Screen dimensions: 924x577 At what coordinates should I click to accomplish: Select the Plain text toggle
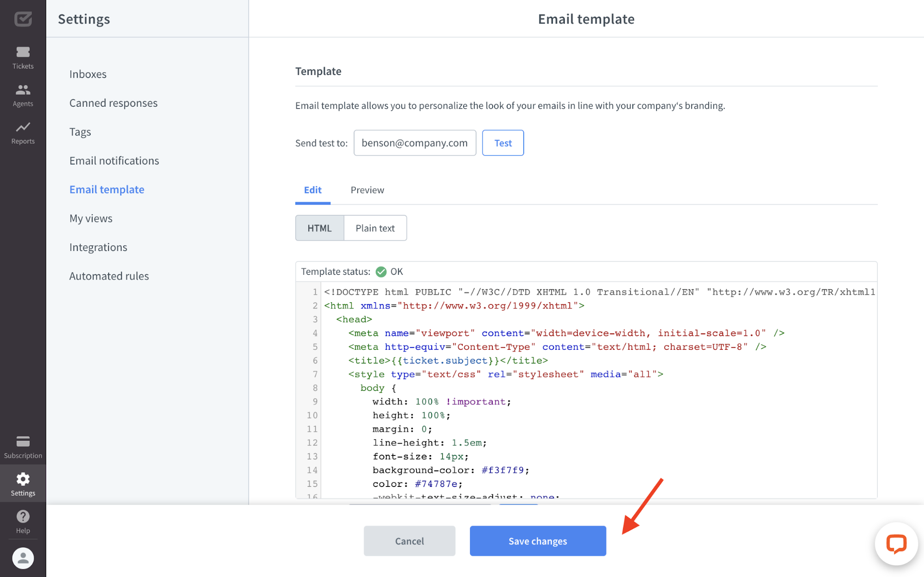click(x=374, y=228)
